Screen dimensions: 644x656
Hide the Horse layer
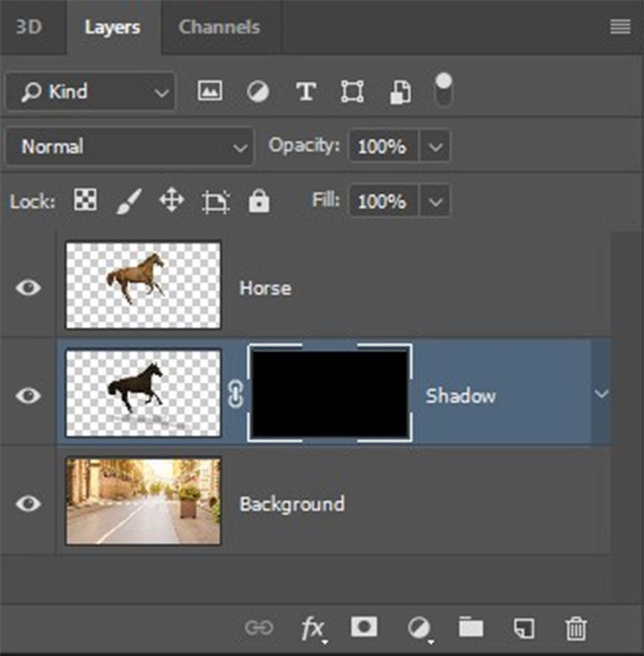pos(29,287)
